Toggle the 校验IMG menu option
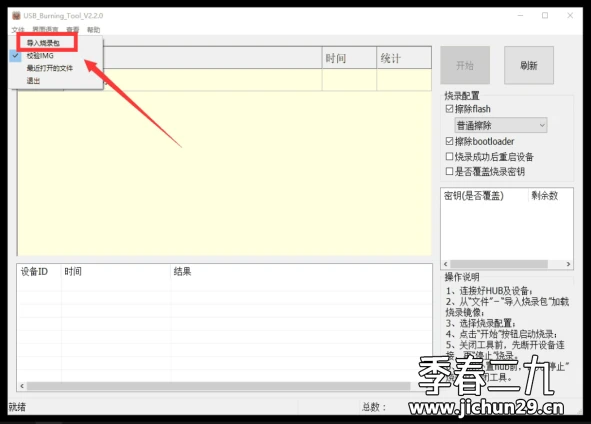This screenshot has width=591, height=424. pyautogui.click(x=40, y=56)
